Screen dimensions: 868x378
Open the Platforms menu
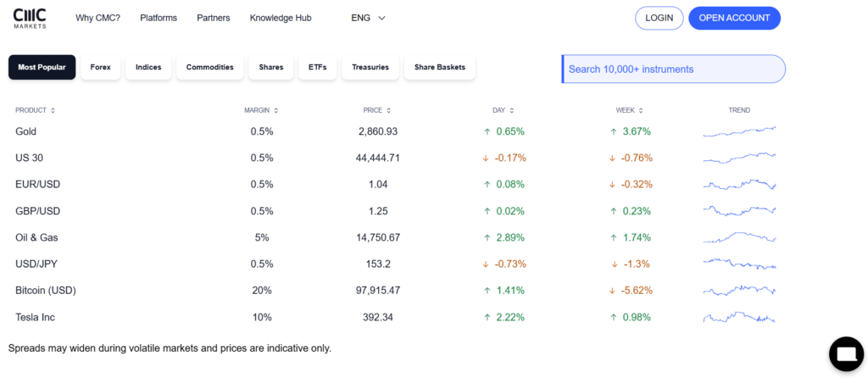tap(159, 18)
